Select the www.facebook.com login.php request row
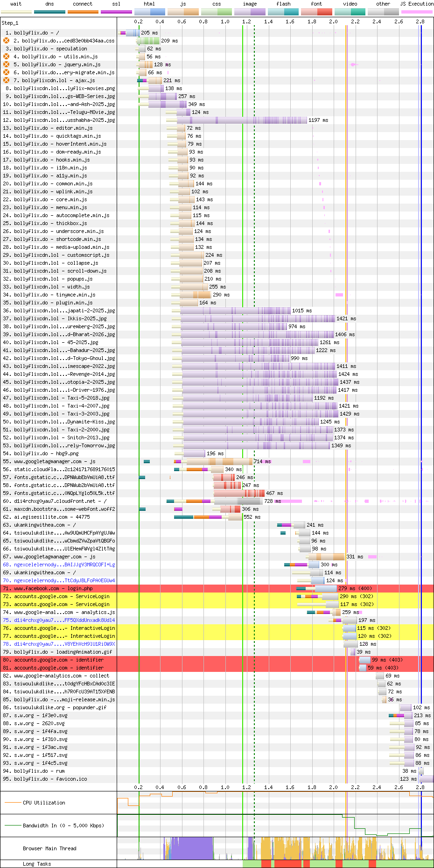This screenshot has height=868, width=434. (60, 588)
